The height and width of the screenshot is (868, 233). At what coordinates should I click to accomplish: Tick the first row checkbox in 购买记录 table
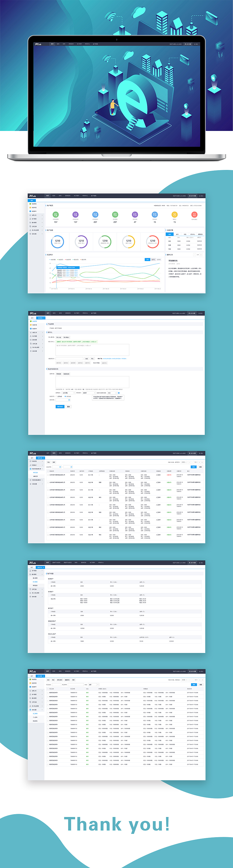[x=48, y=475]
